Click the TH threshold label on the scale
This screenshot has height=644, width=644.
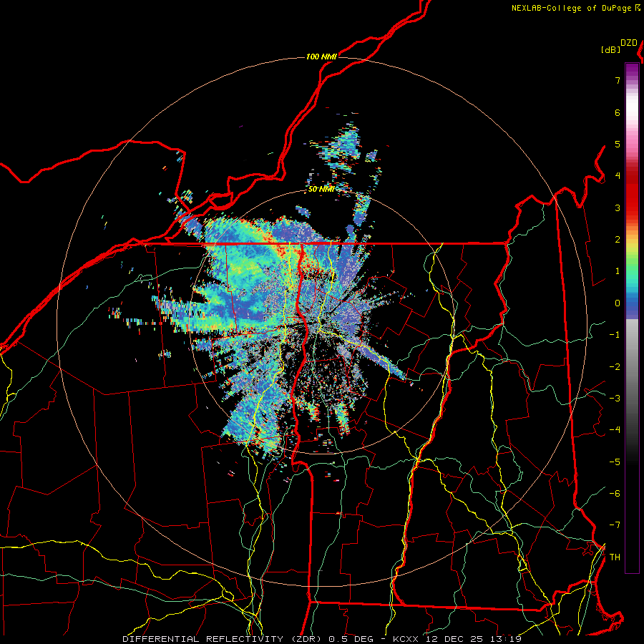pyautogui.click(x=615, y=557)
